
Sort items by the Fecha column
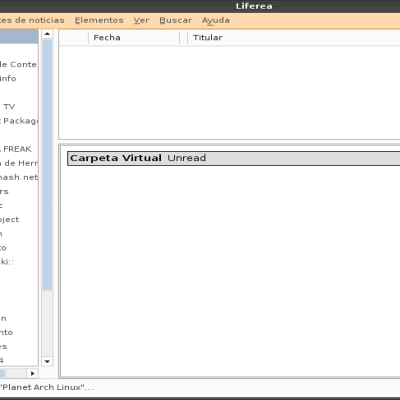click(134, 38)
